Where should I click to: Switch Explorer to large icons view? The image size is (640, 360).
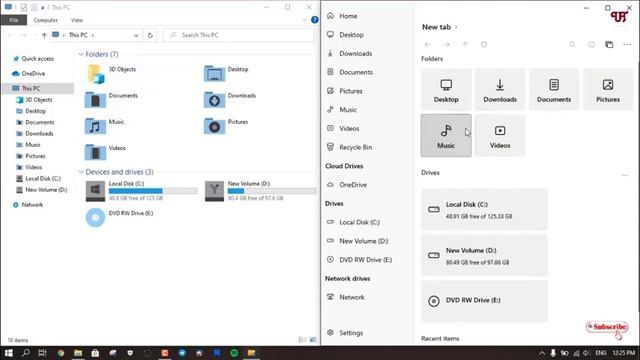click(x=313, y=340)
